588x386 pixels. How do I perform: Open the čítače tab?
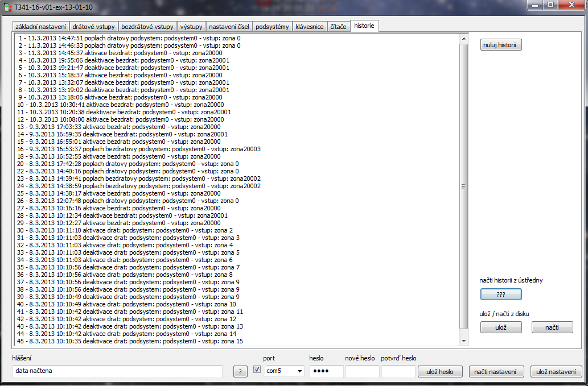[338, 27]
